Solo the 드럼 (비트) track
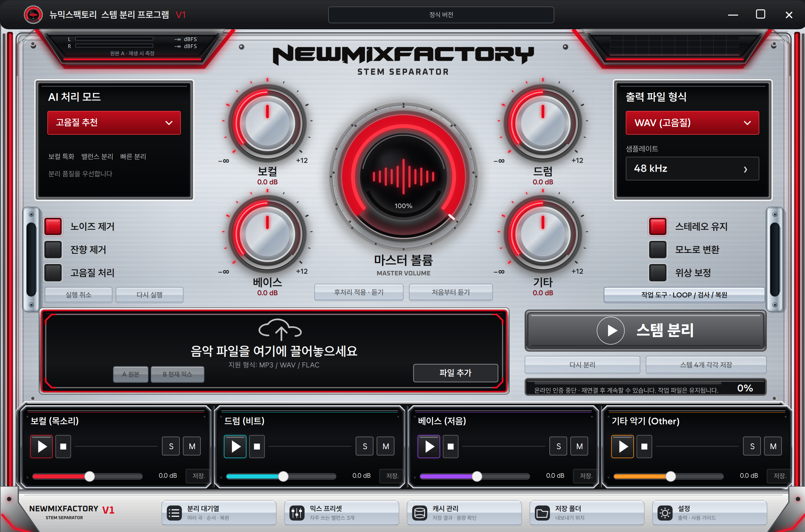The width and height of the screenshot is (805, 532). (365, 446)
